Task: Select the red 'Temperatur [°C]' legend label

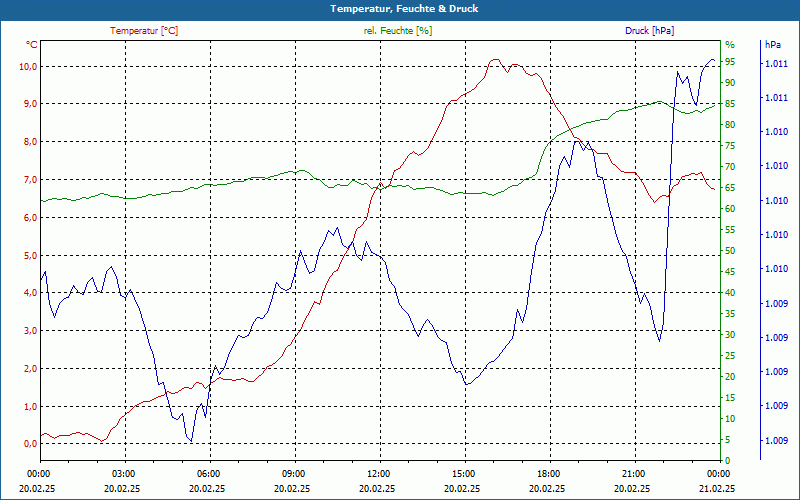Action: point(144,31)
